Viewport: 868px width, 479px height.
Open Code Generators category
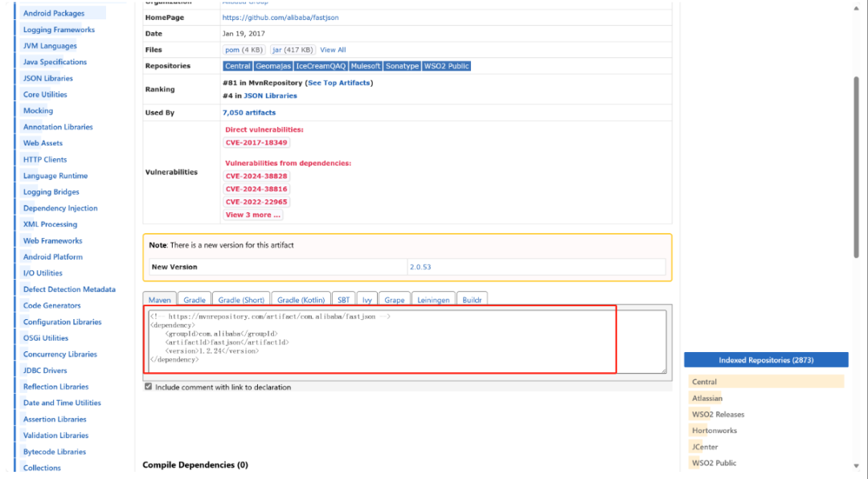[51, 305]
